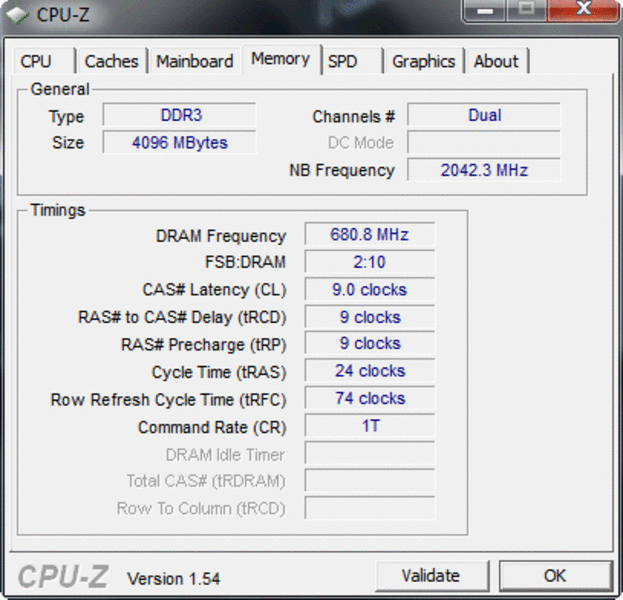Click the RAS# Precharge (tRP) label
623x600 pixels.
(203, 345)
